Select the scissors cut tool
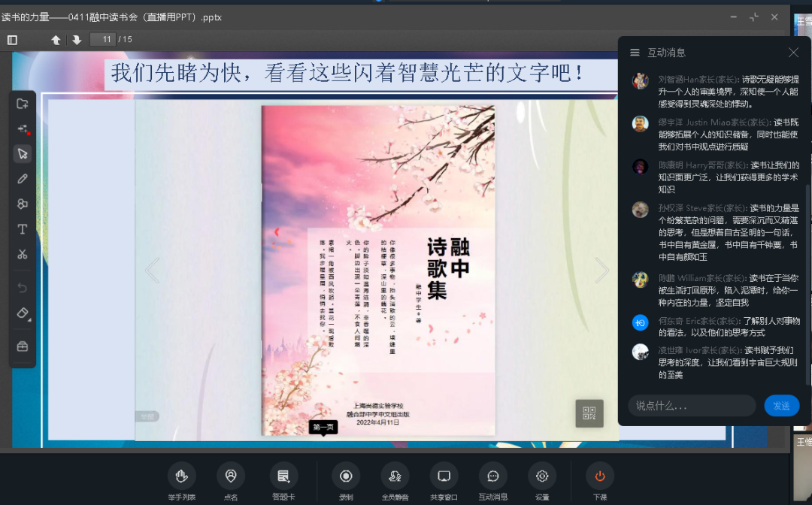This screenshot has width=812, height=505. 23,254
